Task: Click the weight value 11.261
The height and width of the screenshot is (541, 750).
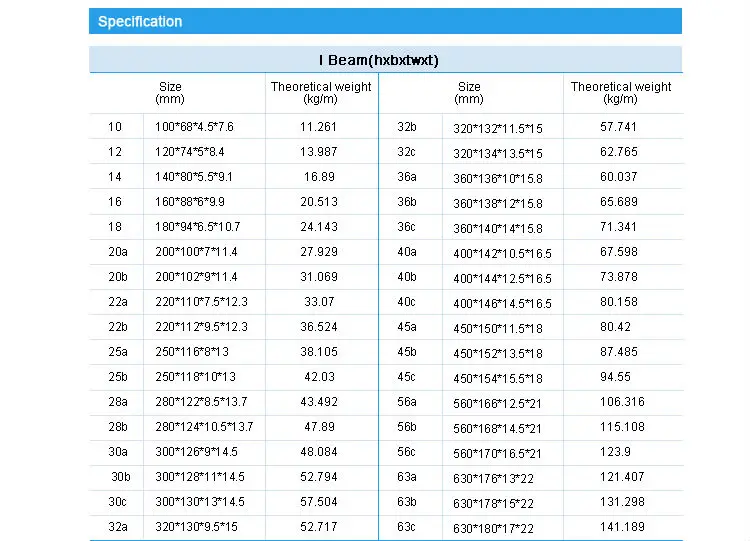Action: pyautogui.click(x=319, y=127)
